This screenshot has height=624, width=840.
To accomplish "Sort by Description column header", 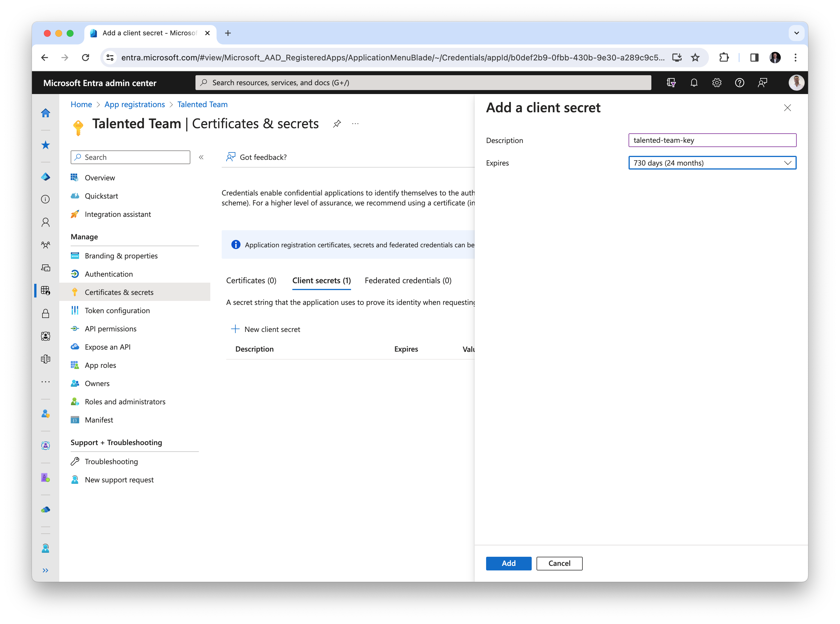I will [x=254, y=349].
